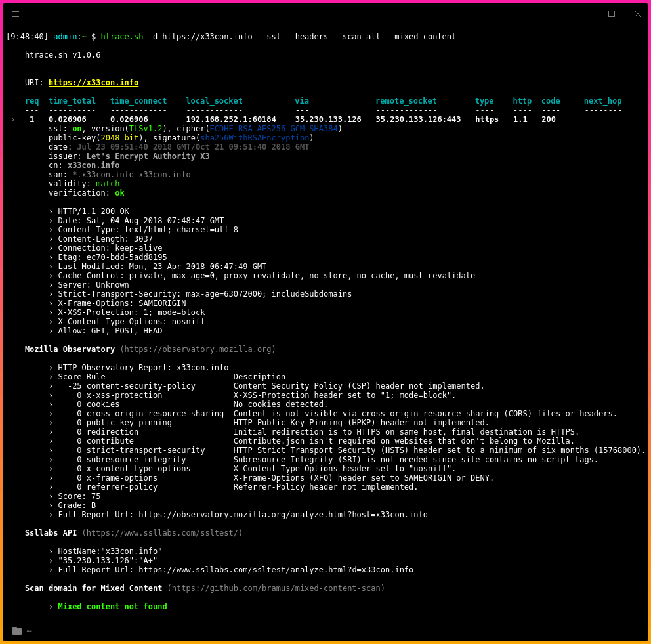Click the remote_socket column header
Image resolution: width=651 pixels, height=644 pixels.
406,101
